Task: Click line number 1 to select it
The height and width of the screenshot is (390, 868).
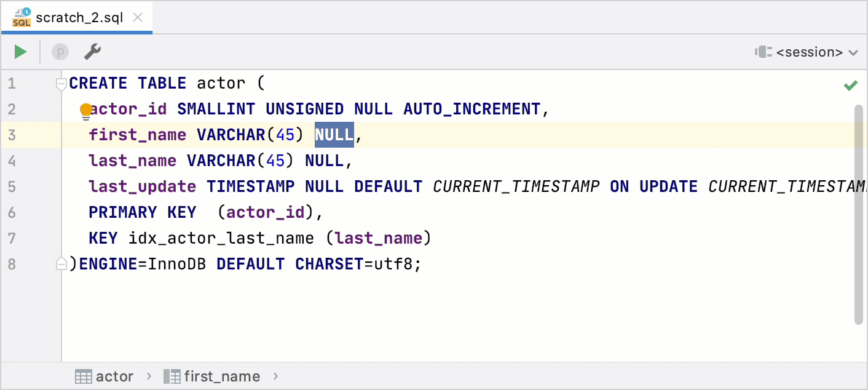Action: coord(11,83)
